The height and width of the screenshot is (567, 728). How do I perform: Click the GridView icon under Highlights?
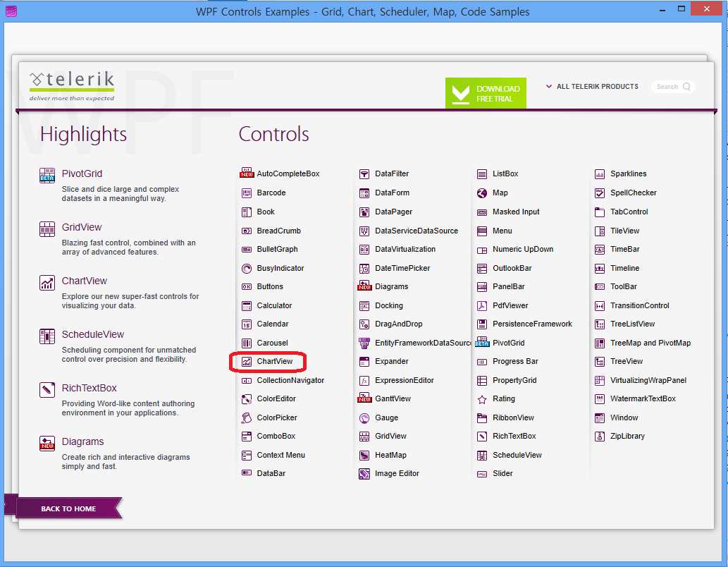(47, 229)
